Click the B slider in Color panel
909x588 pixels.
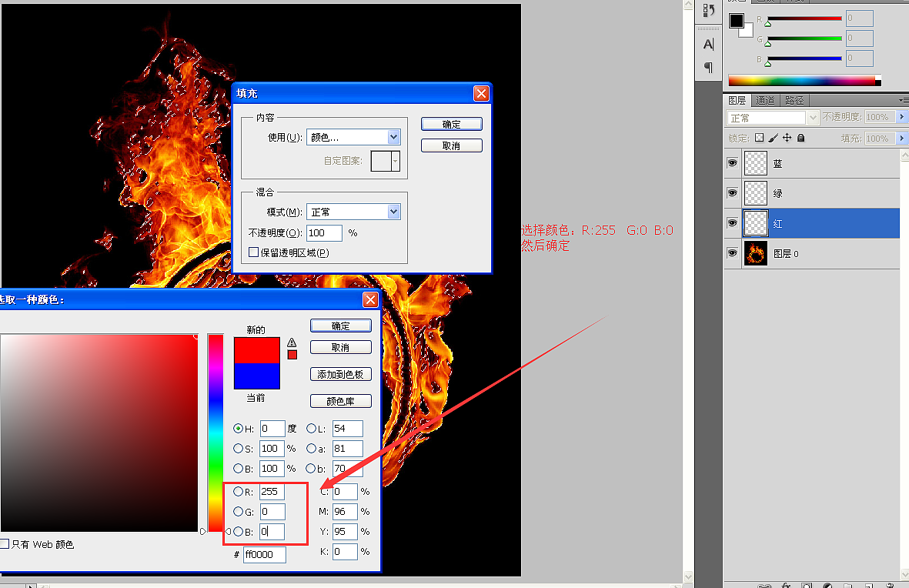tap(804, 58)
